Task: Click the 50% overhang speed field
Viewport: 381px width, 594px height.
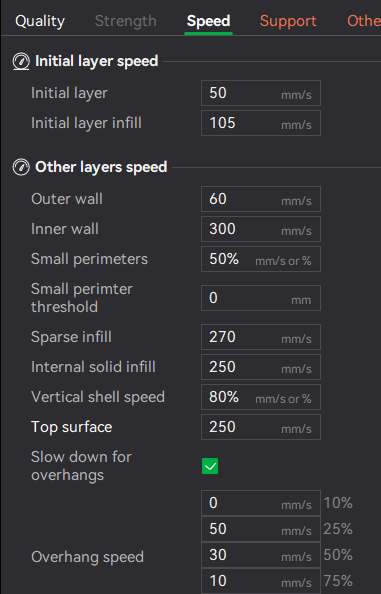Action: pyautogui.click(x=261, y=555)
